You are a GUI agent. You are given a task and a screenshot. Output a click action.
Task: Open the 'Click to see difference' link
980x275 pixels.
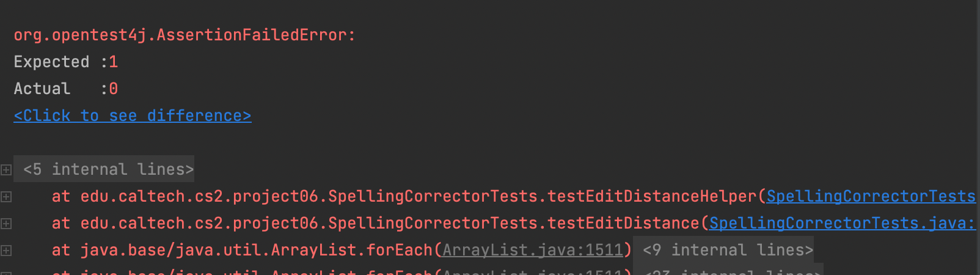coord(133,116)
